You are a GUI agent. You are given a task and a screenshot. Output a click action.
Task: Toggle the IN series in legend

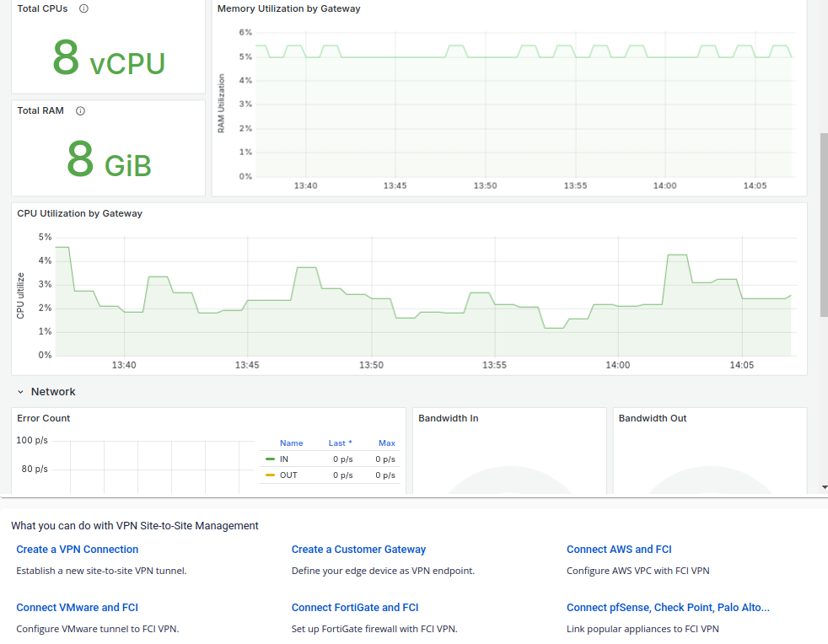click(284, 459)
